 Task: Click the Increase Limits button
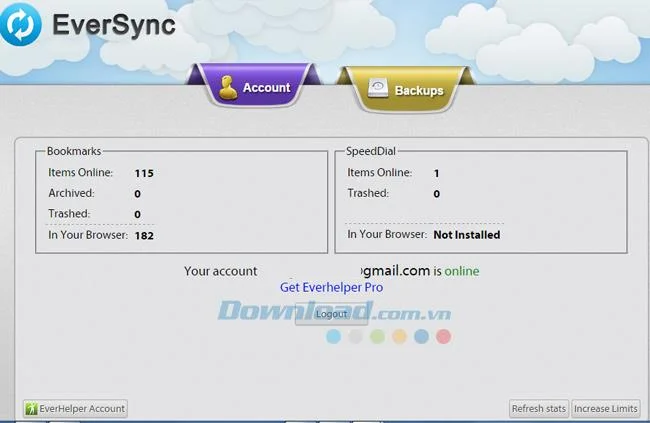606,408
